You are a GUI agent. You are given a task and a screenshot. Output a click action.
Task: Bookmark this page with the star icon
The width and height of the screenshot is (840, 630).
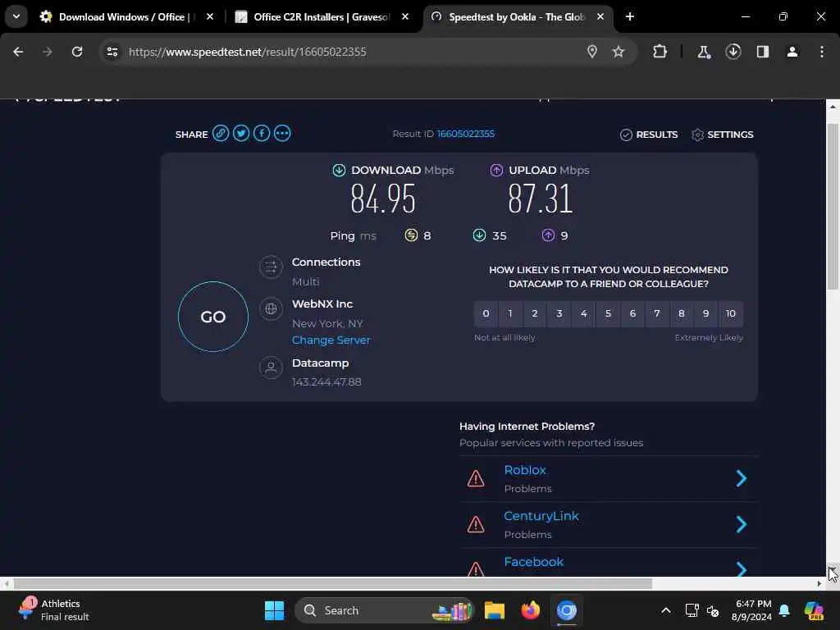619,52
